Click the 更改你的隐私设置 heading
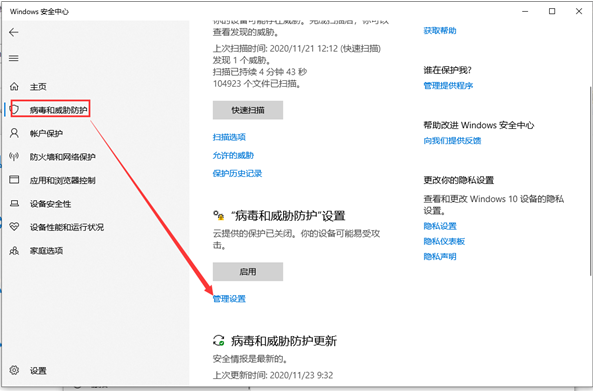 pos(458,180)
